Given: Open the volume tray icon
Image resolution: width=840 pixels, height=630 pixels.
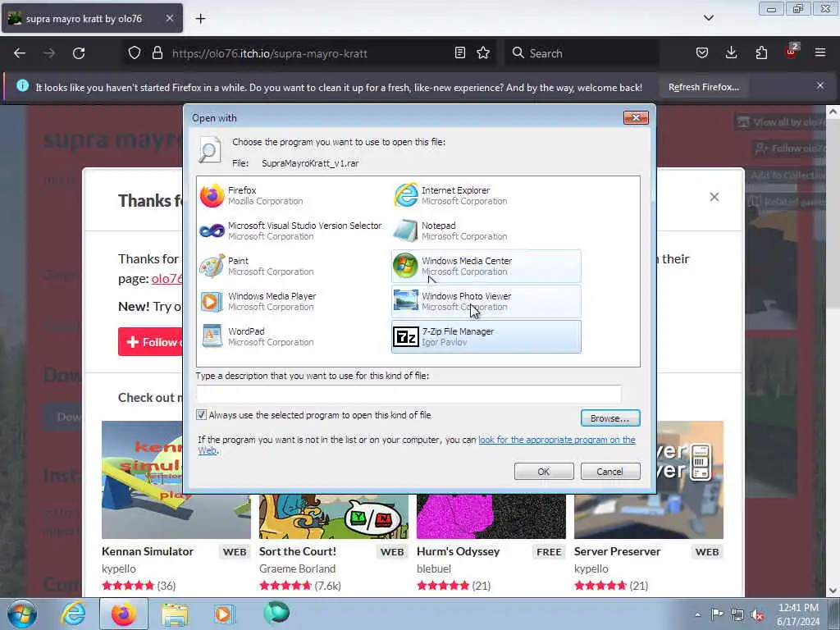Looking at the screenshot, I should 757,614.
